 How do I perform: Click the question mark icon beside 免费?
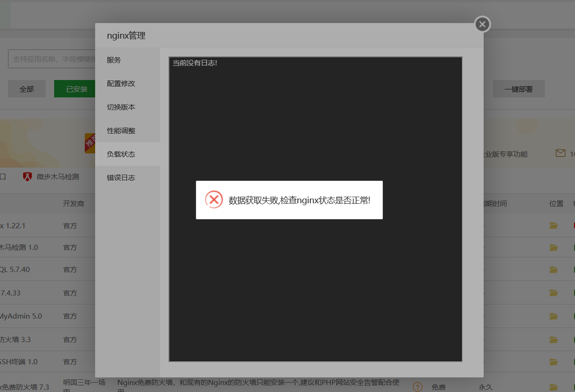click(418, 387)
